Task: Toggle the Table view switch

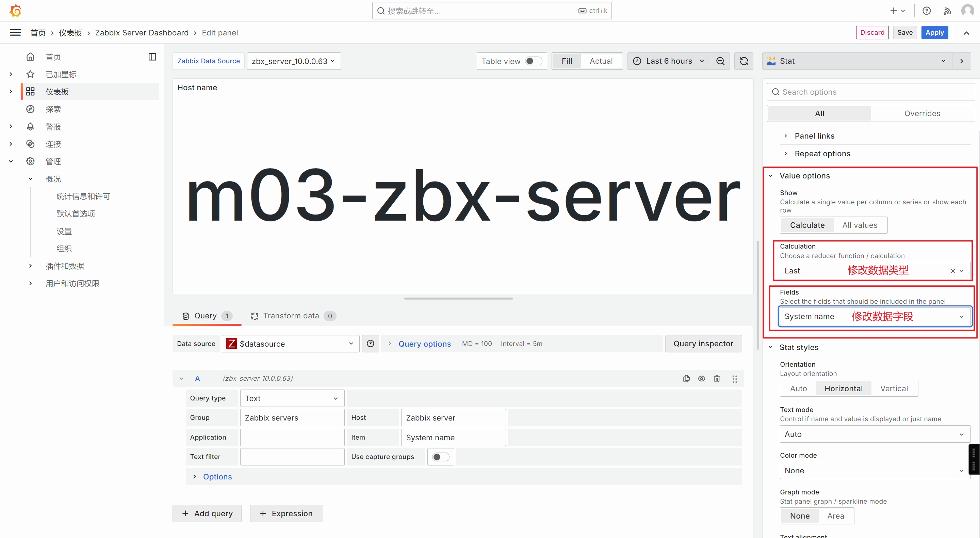Action: [533, 61]
